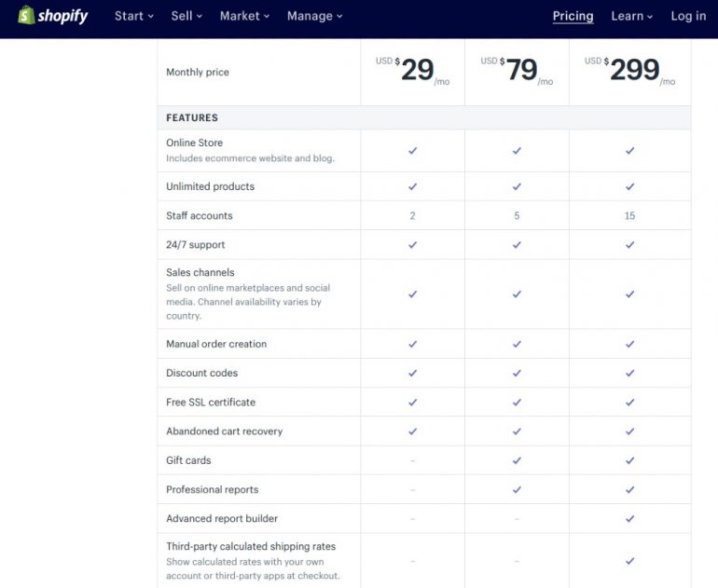
Task: Go to the Pricing page
Action: (x=573, y=16)
